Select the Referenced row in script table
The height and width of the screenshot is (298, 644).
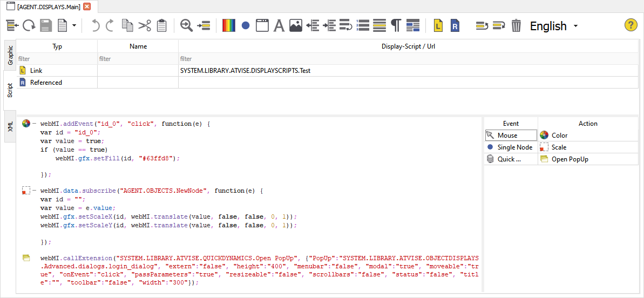tap(328, 82)
